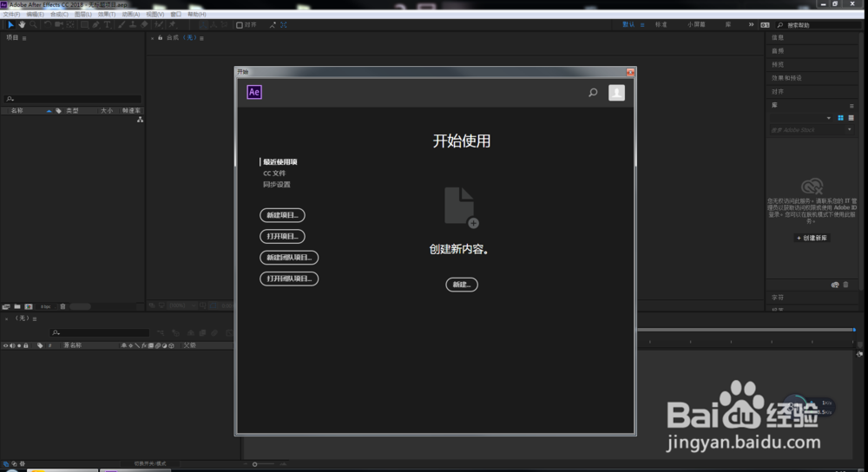
Task: Select the Clone Stamp tool
Action: point(133,25)
